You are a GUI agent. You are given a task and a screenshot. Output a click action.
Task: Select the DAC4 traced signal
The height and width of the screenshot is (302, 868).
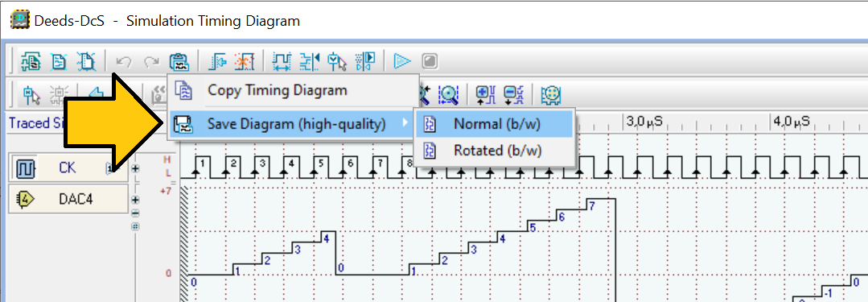68,199
